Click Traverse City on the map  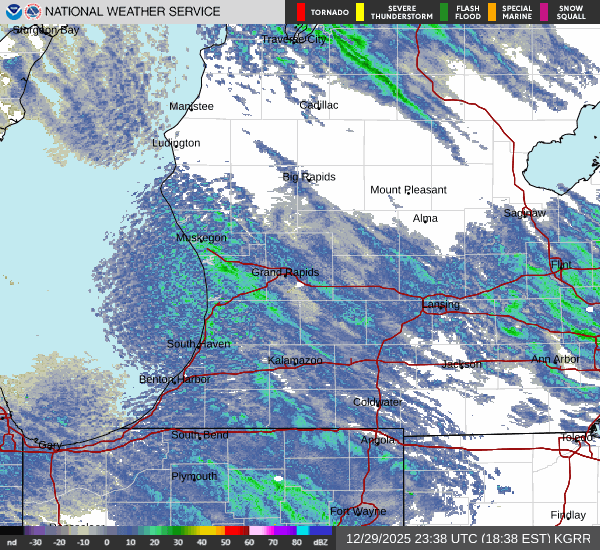tap(294, 39)
